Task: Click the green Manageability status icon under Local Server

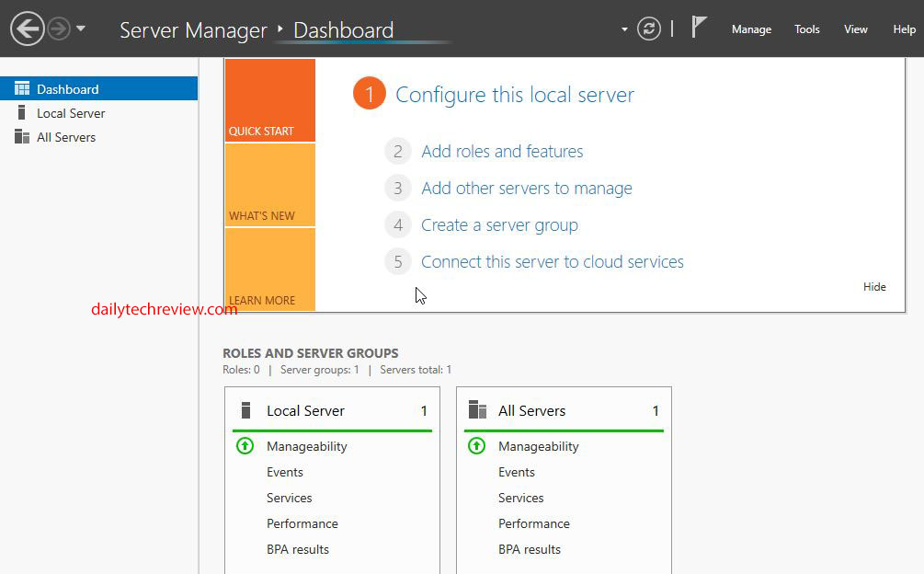Action: coord(245,446)
